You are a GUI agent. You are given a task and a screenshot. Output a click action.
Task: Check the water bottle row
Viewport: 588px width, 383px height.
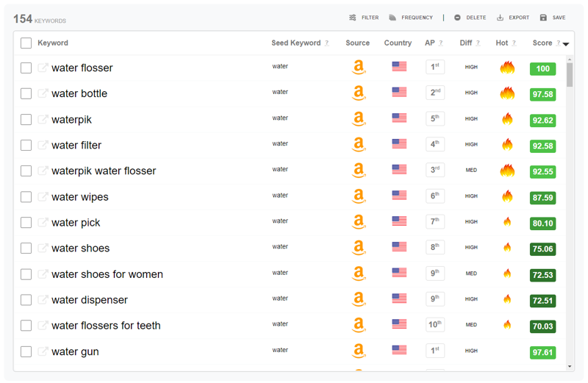[x=26, y=93]
